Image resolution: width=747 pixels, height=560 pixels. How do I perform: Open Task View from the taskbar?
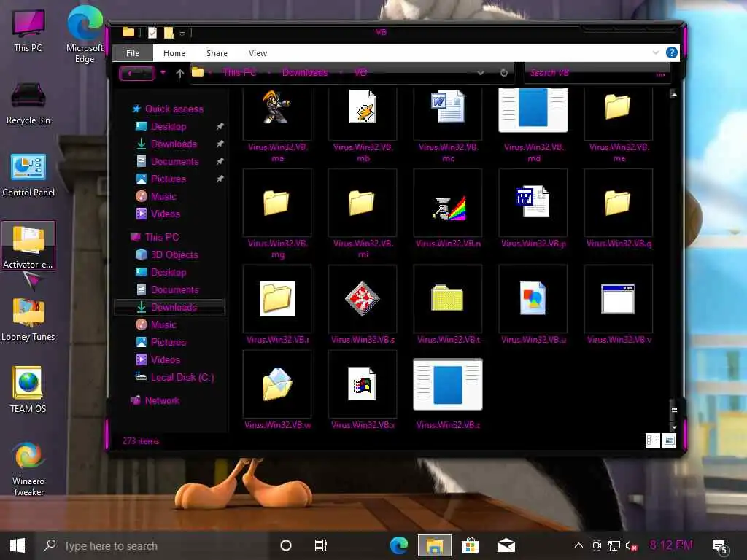pyautogui.click(x=321, y=545)
